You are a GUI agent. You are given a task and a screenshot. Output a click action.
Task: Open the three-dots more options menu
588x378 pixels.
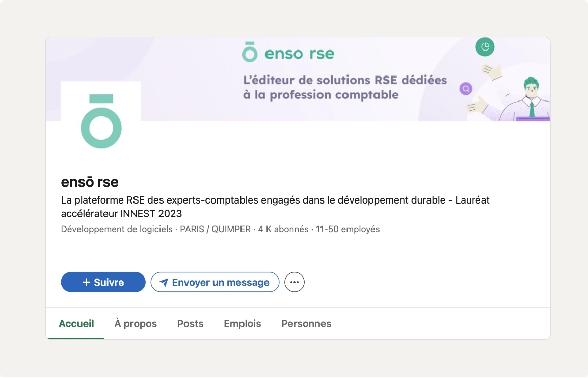295,282
